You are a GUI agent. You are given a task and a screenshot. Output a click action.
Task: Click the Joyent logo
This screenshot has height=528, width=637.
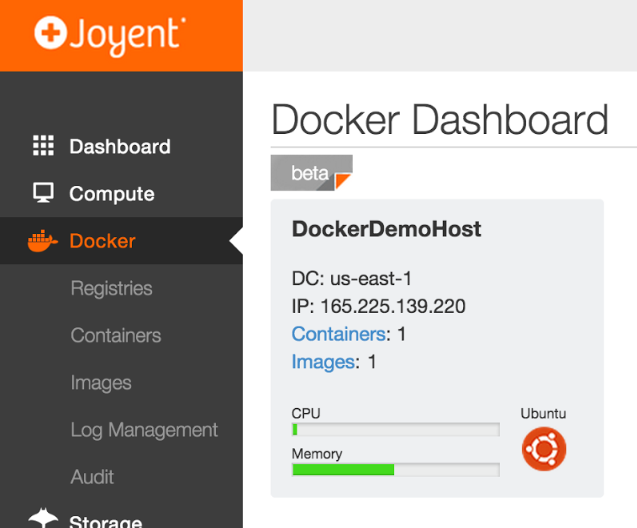click(110, 36)
